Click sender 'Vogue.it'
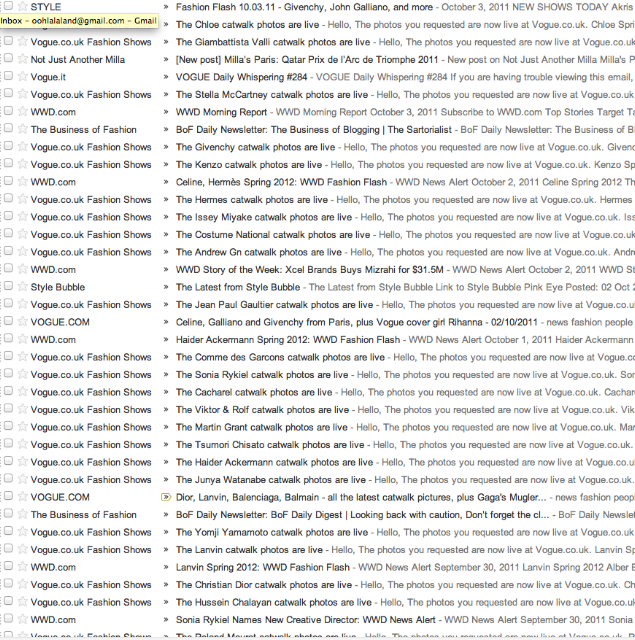 (48, 77)
